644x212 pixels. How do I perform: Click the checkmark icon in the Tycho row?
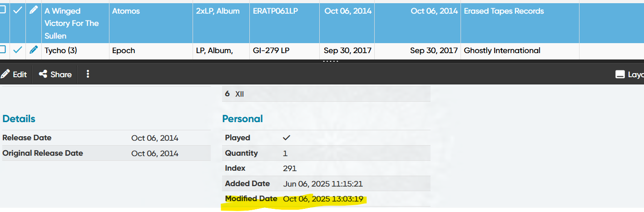pyautogui.click(x=18, y=50)
